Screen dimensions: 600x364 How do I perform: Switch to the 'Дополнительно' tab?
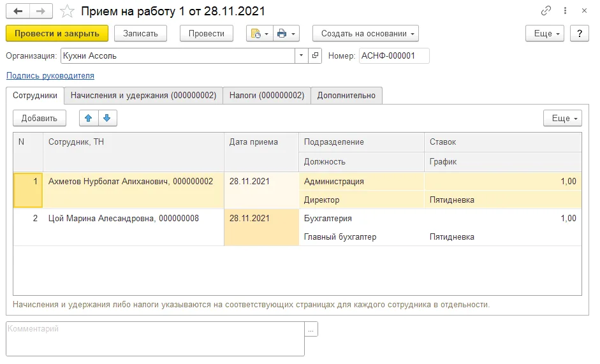coord(346,96)
